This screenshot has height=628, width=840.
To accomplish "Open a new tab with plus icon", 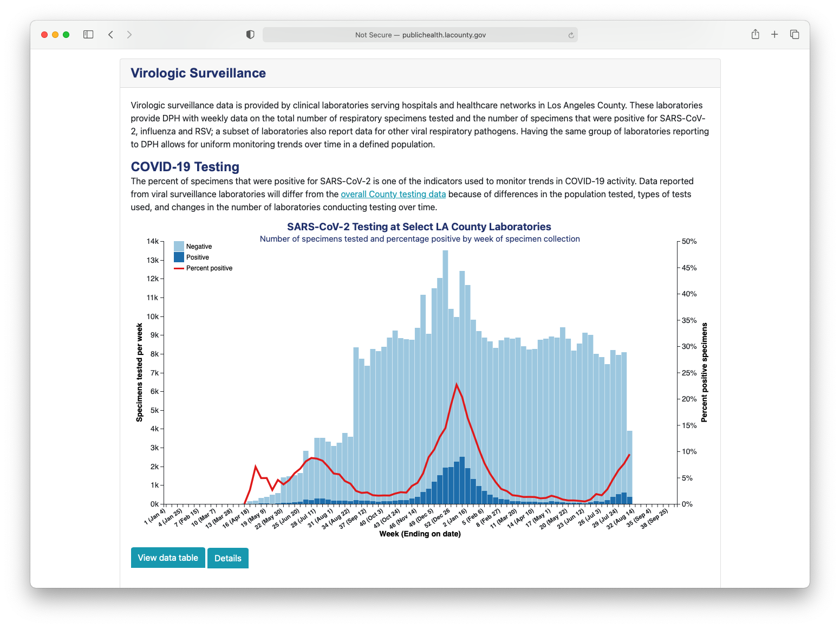I will click(x=774, y=34).
